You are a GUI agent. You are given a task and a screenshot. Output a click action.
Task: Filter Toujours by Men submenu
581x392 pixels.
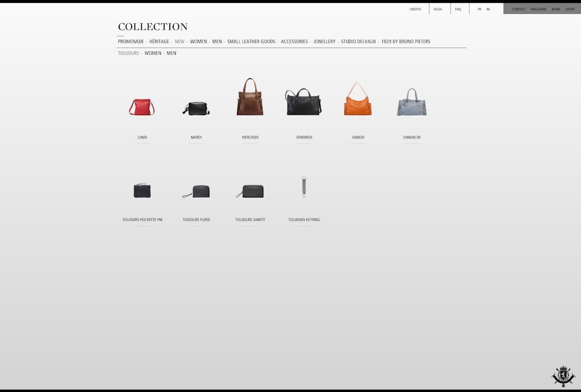click(171, 53)
